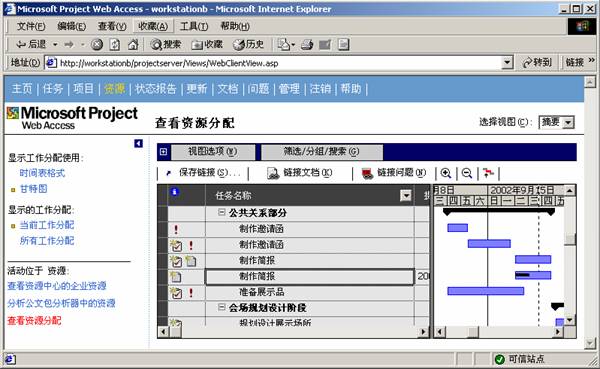Viewport: 600px width, 369px height.
Task: Open the address bar dropdown arrow
Action: (x=507, y=62)
